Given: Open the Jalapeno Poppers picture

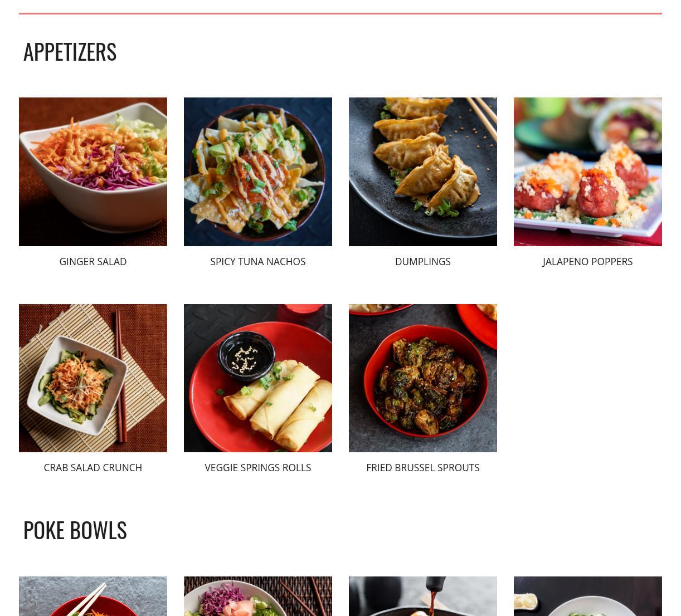Looking at the screenshot, I should 588,172.
